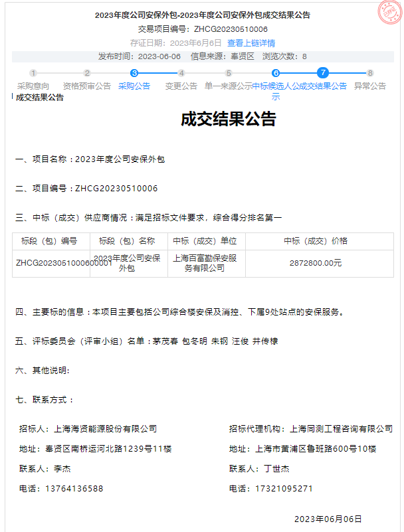Click cell ZHCG2023051000600001
This screenshot has width=404, height=532.
point(51,263)
